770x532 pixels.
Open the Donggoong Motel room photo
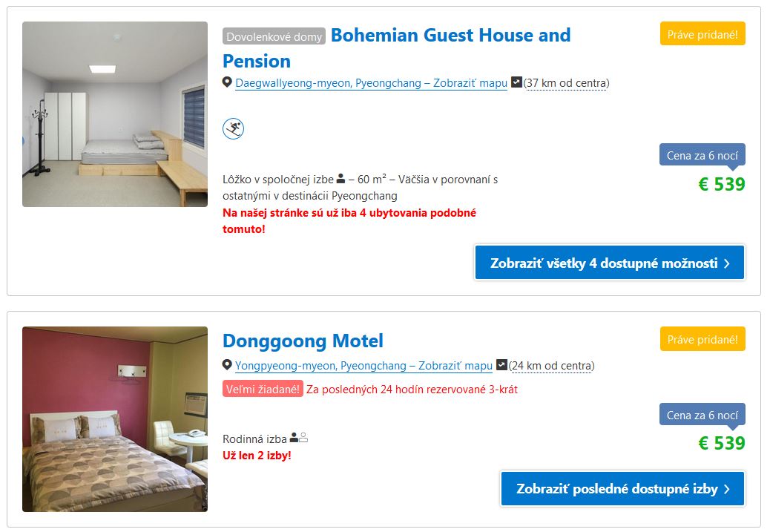(115, 419)
